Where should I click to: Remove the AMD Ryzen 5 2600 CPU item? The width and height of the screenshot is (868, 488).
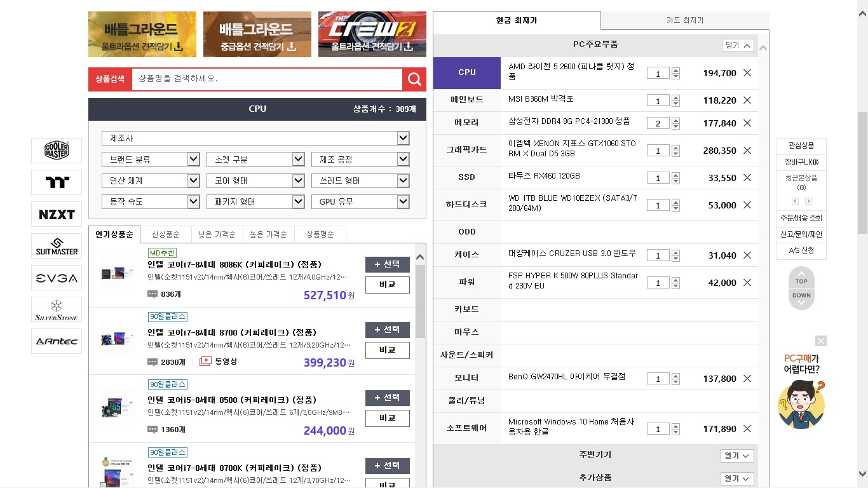point(747,73)
